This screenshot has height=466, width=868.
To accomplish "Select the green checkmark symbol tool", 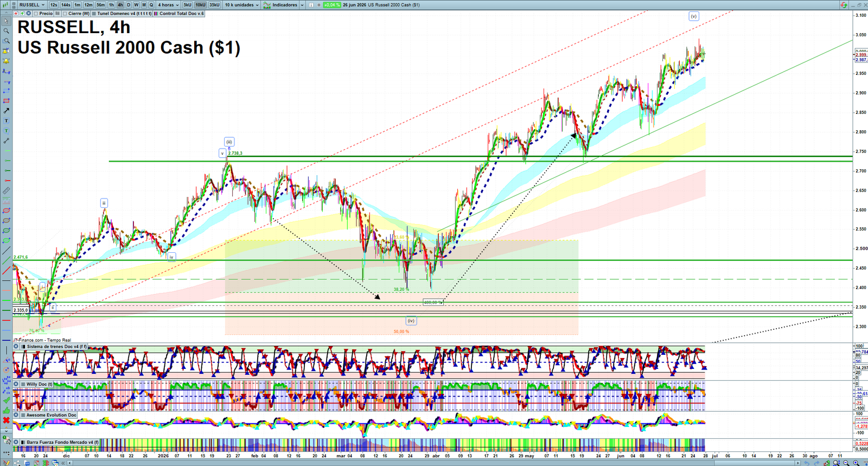I will pos(7,400).
